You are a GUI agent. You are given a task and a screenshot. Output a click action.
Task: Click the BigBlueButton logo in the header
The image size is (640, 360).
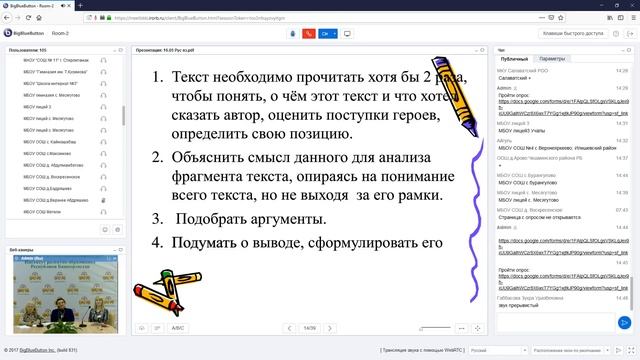pos(24,33)
